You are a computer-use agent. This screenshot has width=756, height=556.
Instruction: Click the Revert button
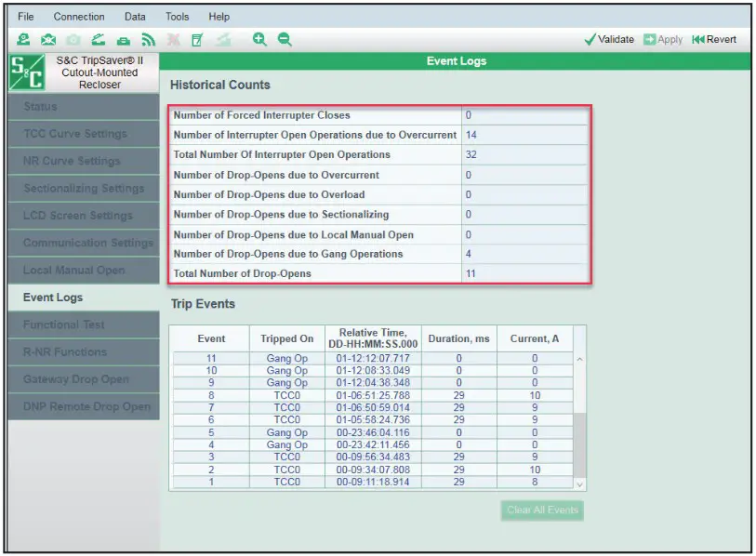[714, 40]
